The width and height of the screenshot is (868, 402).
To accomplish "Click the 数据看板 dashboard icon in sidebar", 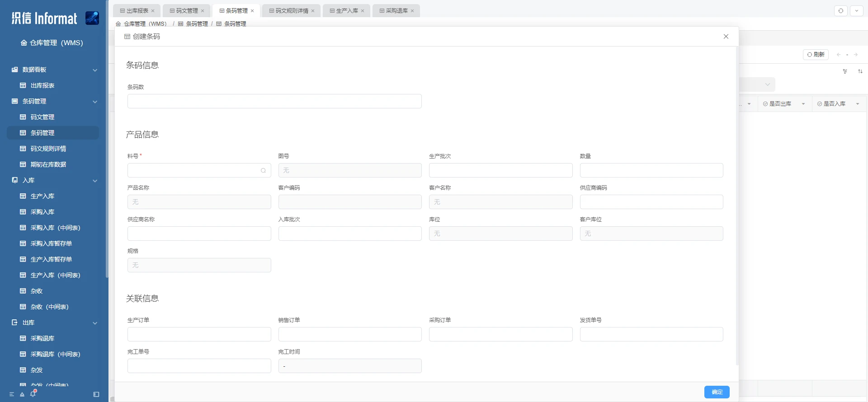I will pos(15,70).
